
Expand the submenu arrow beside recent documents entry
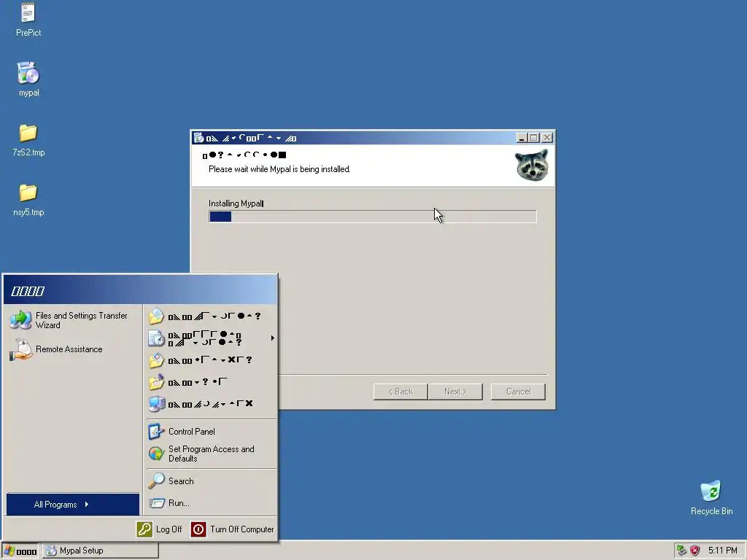(x=273, y=338)
